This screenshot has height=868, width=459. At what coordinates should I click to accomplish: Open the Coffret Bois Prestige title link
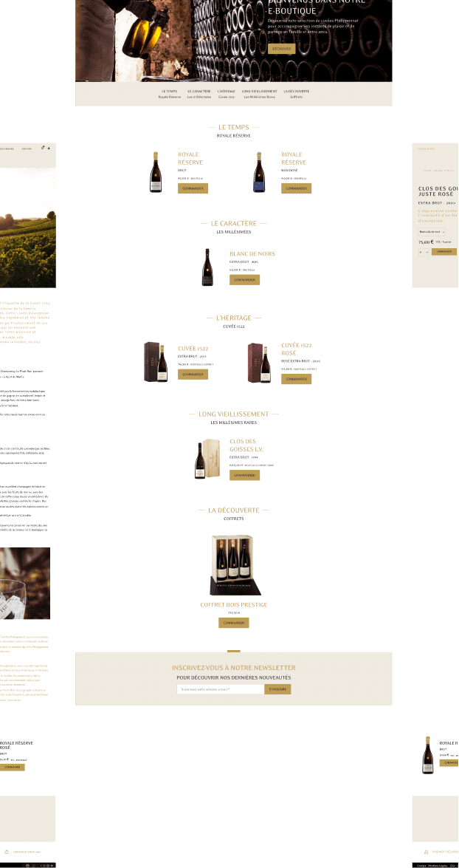tap(233, 605)
